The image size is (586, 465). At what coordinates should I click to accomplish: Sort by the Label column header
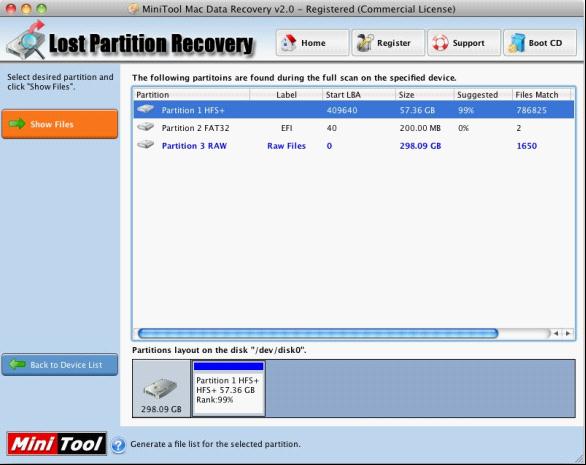[286, 95]
